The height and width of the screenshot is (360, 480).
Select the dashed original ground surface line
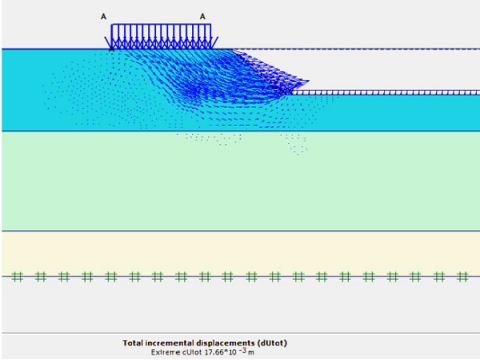pyautogui.click(x=357, y=49)
